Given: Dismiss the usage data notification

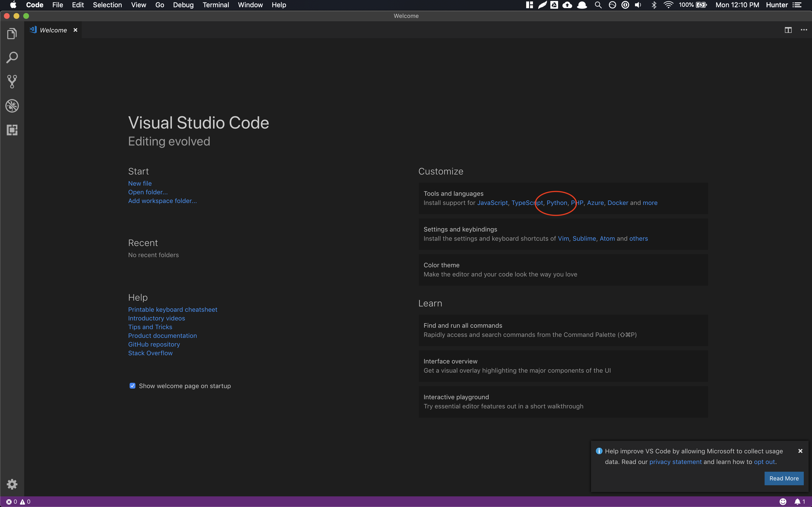Looking at the screenshot, I should (800, 451).
